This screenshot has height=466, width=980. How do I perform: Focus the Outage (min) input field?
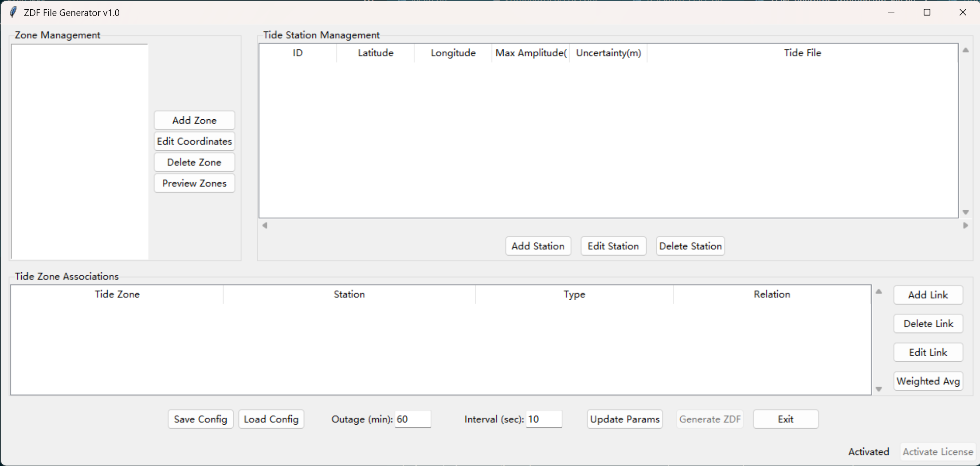pos(412,419)
